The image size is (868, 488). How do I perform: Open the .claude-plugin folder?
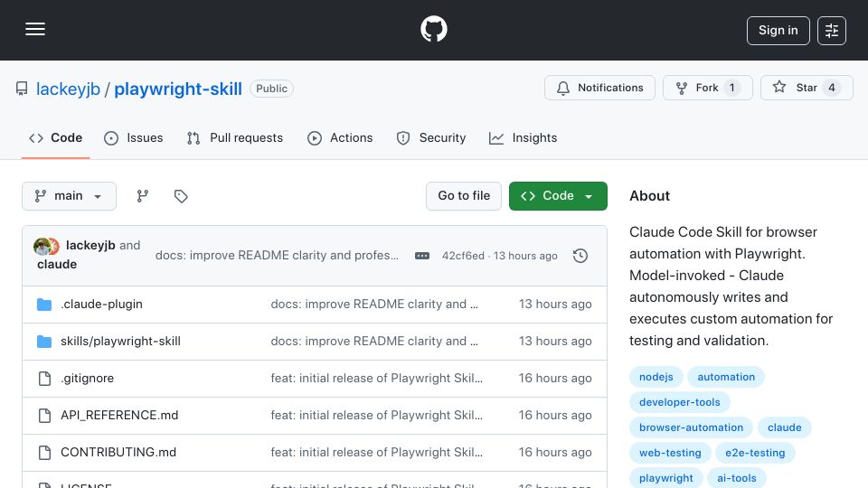click(x=101, y=305)
